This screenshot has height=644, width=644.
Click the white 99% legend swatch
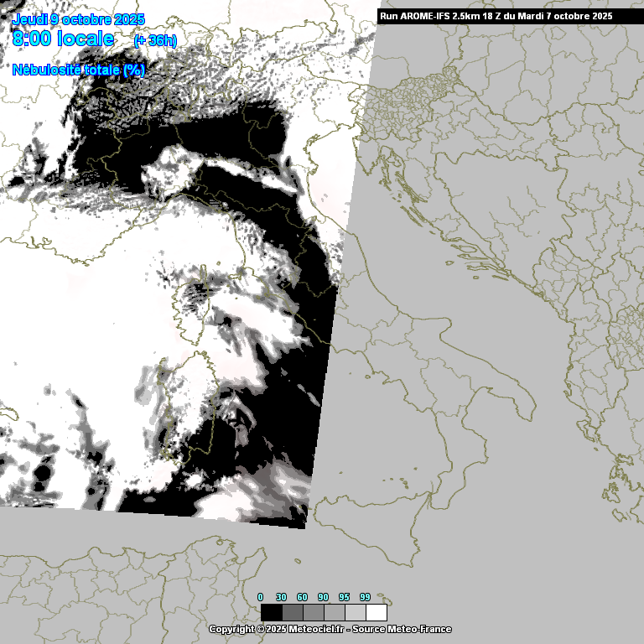[x=377, y=612]
